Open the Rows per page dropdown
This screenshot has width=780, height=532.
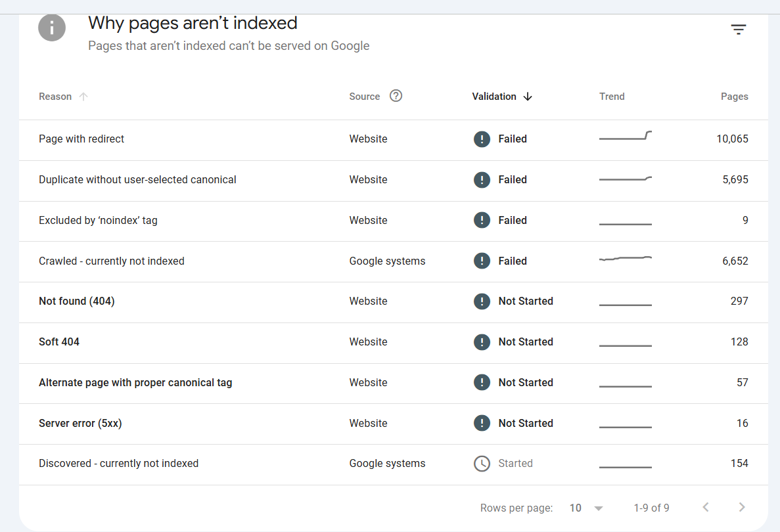[599, 508]
